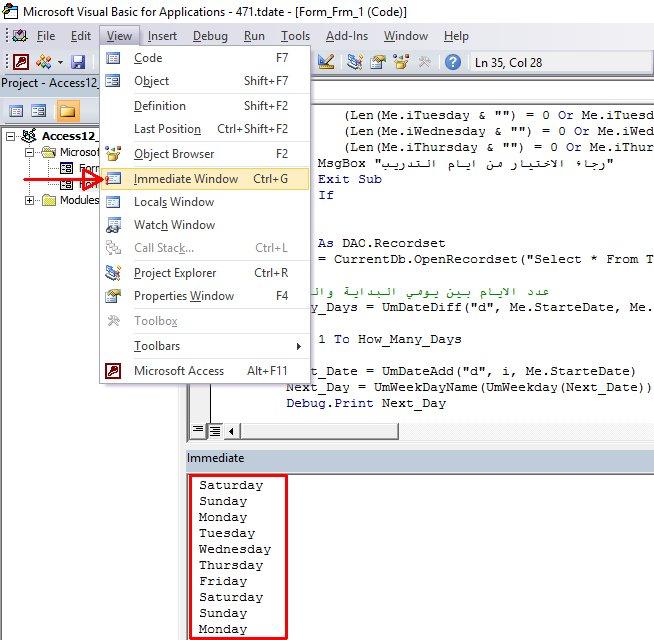654x640 pixels.
Task: Click the As DAC.Recordset code line
Action: [381, 243]
